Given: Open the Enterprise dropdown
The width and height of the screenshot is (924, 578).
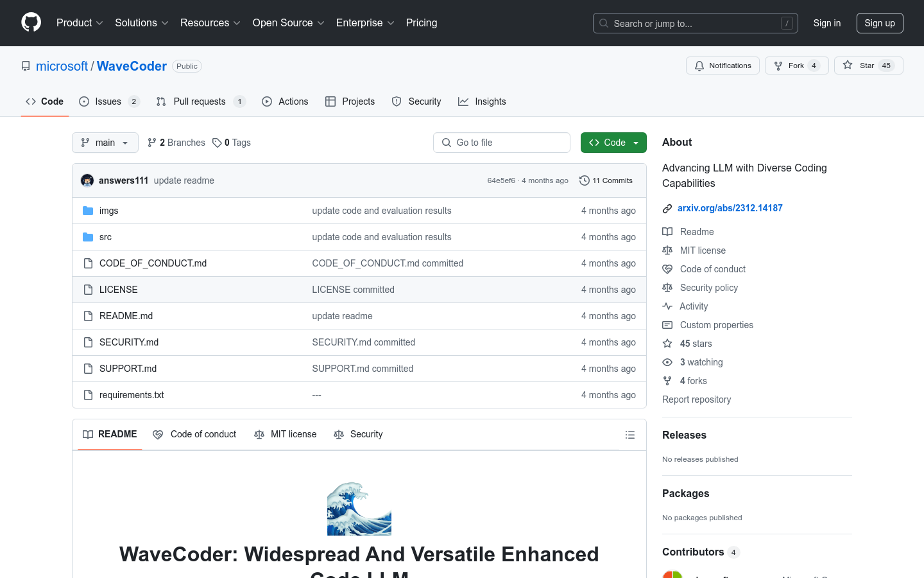Looking at the screenshot, I should [x=365, y=22].
